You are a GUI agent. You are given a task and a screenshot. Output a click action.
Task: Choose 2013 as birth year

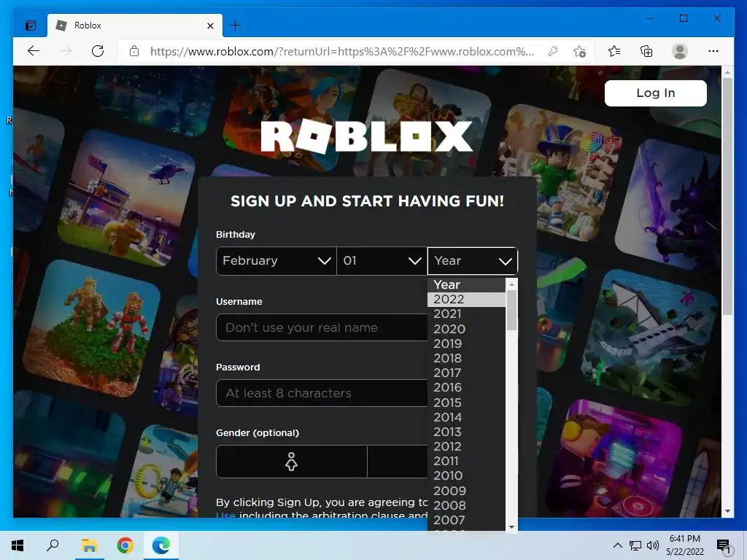(466, 432)
